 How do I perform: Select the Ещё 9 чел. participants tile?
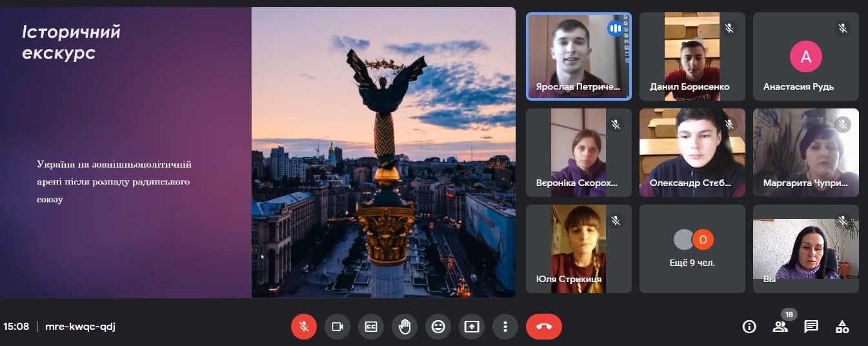pyautogui.click(x=692, y=249)
